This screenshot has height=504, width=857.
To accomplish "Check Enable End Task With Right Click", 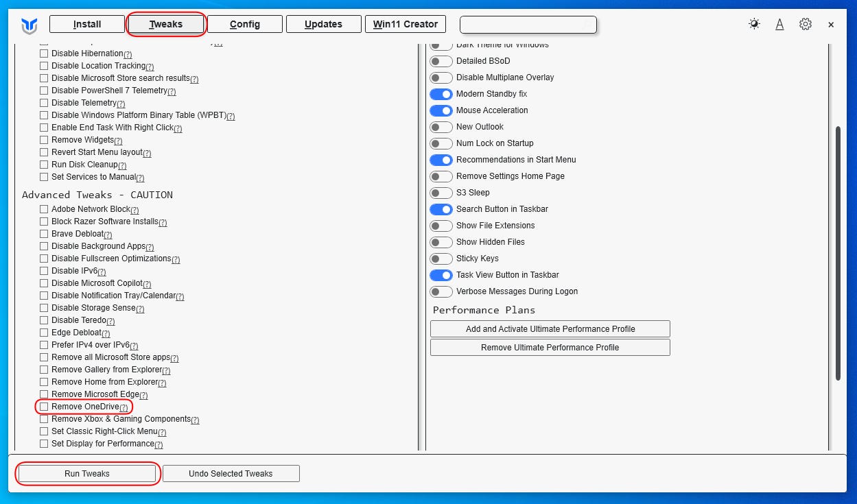I will click(x=44, y=128).
